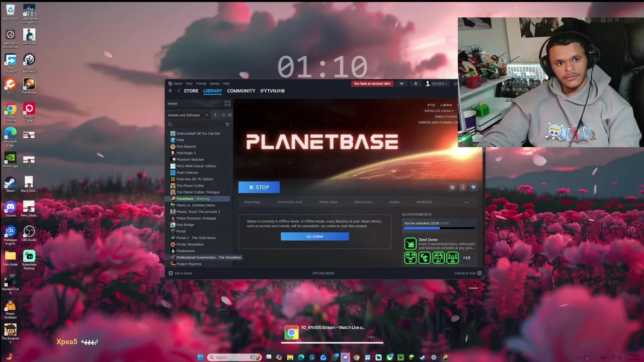
Task: Open the IFYTVNJHB profile tab
Action: pos(273,91)
